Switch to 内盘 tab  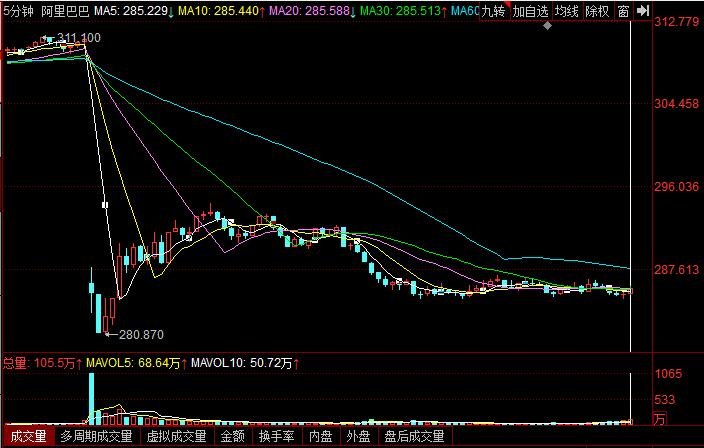(x=320, y=436)
